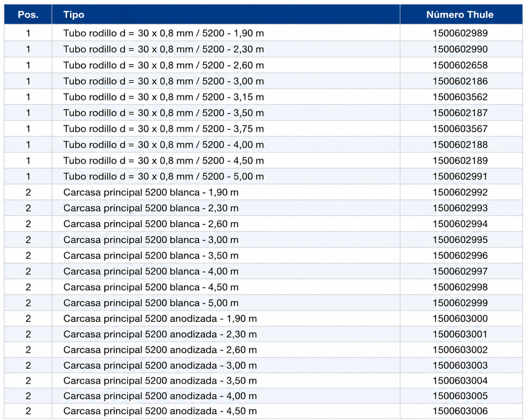Click the Tubo rodillo 4,50 m description
Viewport: 527px width, 420px height.
(x=164, y=160)
